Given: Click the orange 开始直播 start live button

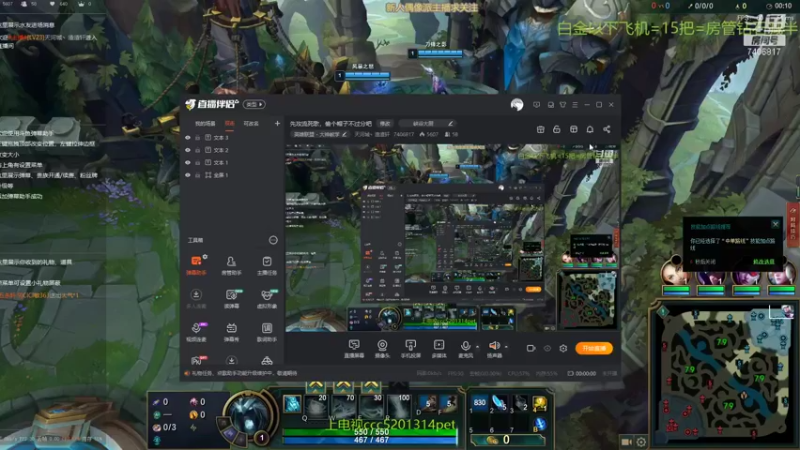Looking at the screenshot, I should pyautogui.click(x=594, y=348).
